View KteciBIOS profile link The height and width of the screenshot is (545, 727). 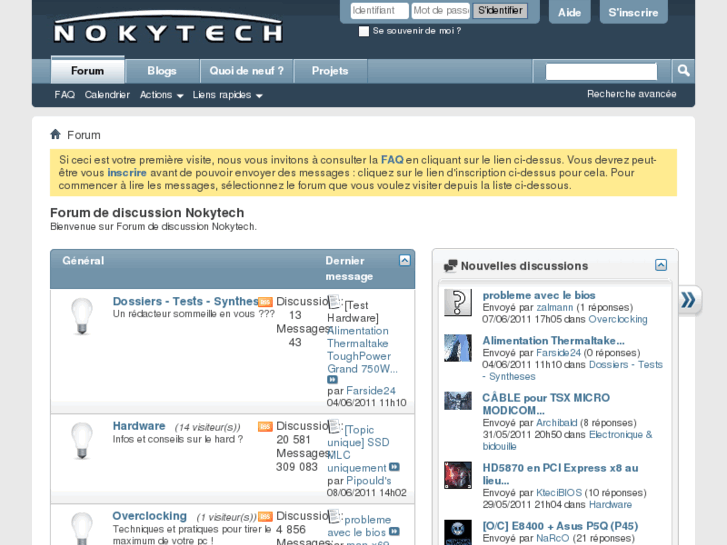click(559, 493)
